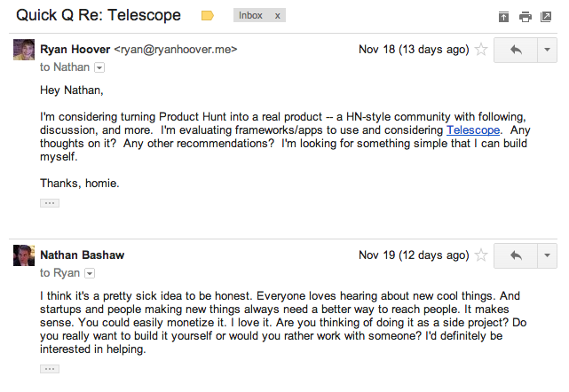
Task: Open more options beside Ryan's reply button
Action: click(x=547, y=50)
